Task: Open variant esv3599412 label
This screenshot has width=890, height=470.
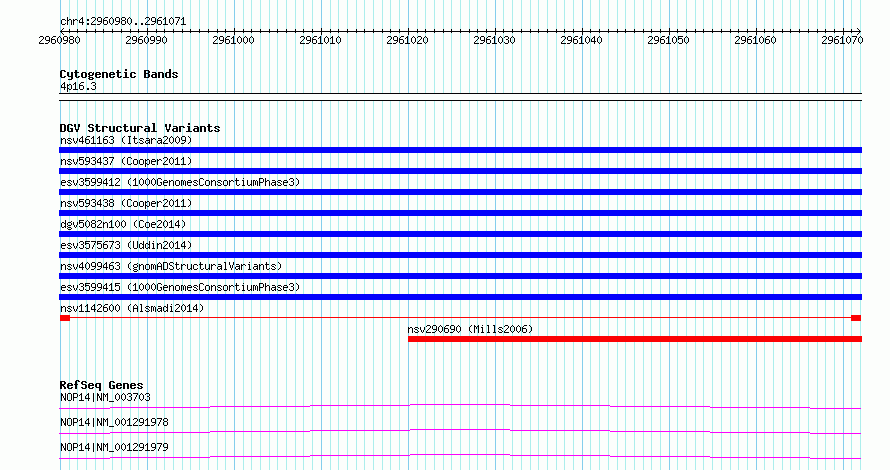Action: tap(180, 182)
